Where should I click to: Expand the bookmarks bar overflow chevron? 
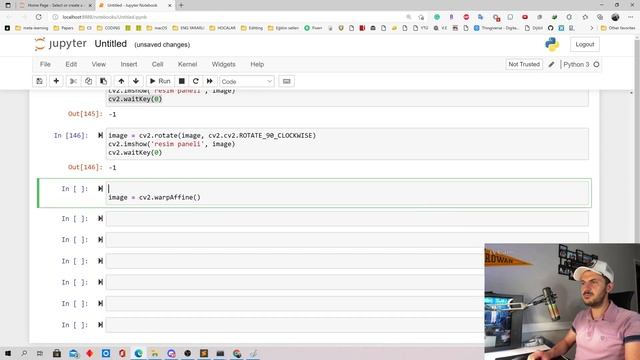coord(591,28)
